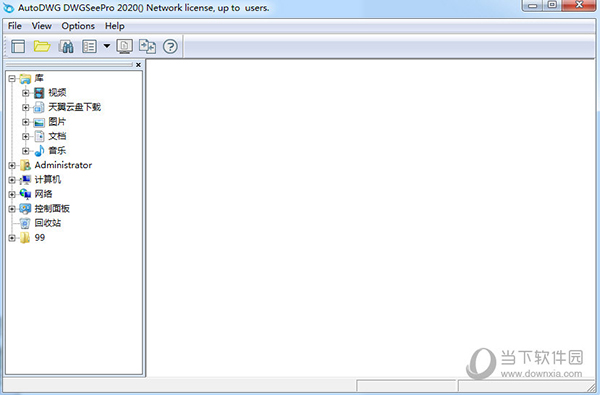This screenshot has height=395, width=600.
Task: Click the 天翼云盘下载 document icon
Action: pos(39,108)
